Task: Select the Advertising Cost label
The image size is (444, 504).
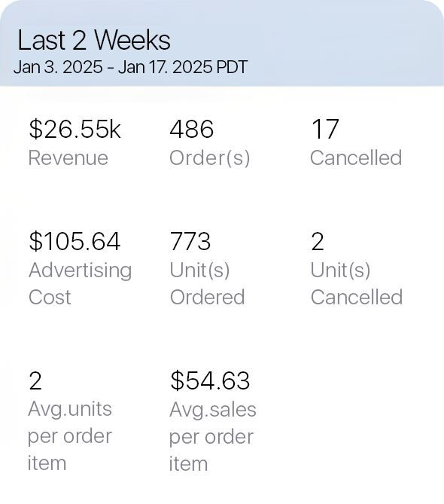Action: point(81,283)
